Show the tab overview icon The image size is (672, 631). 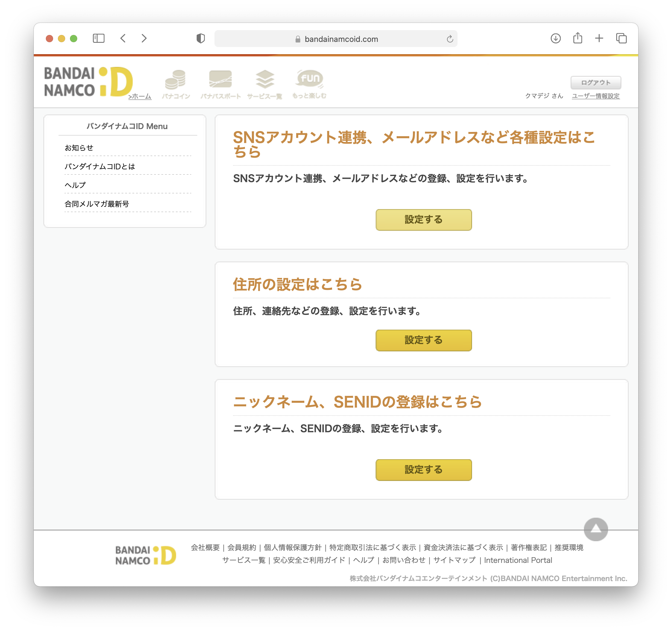pos(621,39)
